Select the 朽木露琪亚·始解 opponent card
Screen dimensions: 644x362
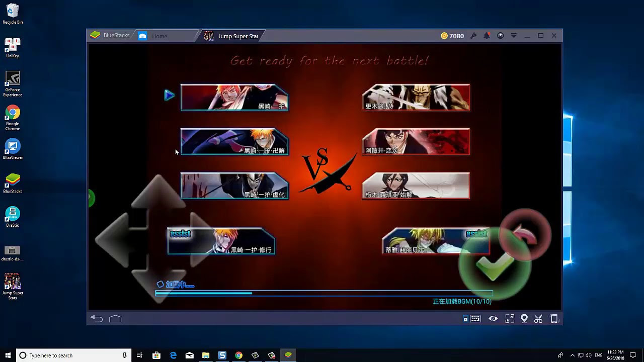click(x=416, y=186)
